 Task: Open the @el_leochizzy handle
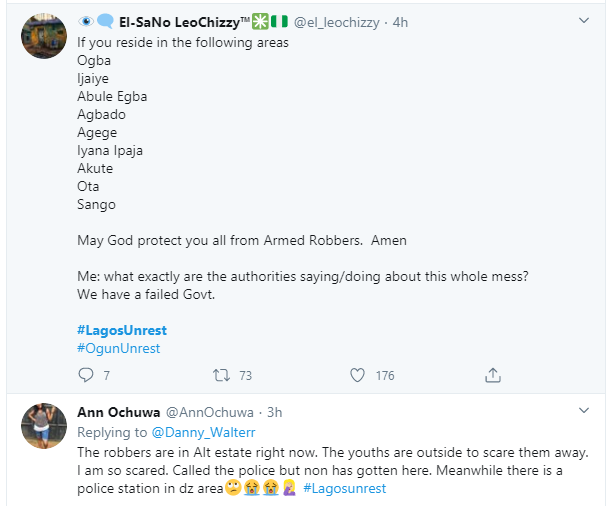(336, 21)
